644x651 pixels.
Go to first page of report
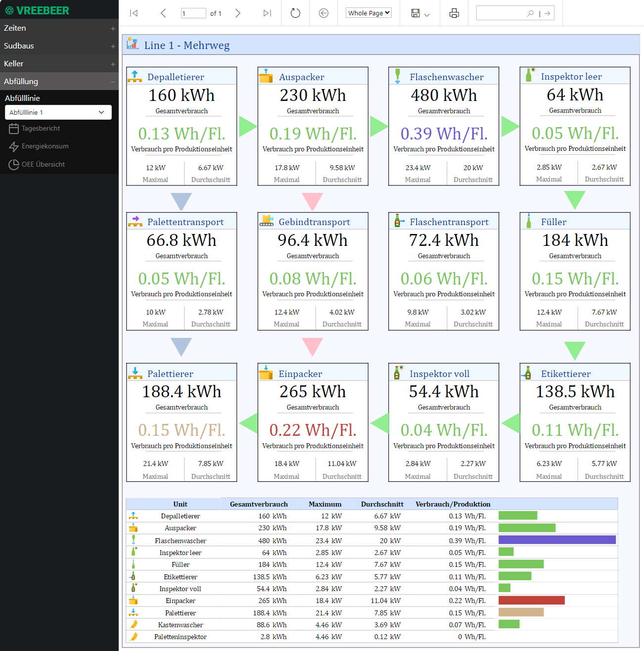point(134,13)
